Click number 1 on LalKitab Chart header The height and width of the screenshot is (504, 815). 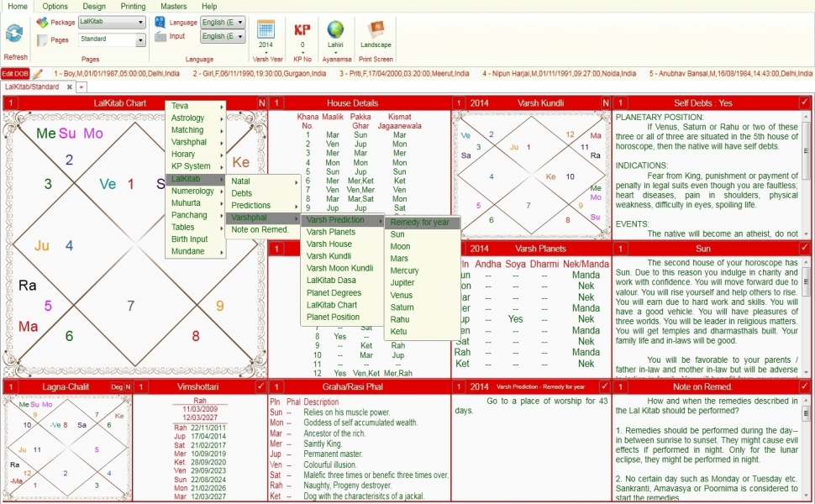coord(11,102)
